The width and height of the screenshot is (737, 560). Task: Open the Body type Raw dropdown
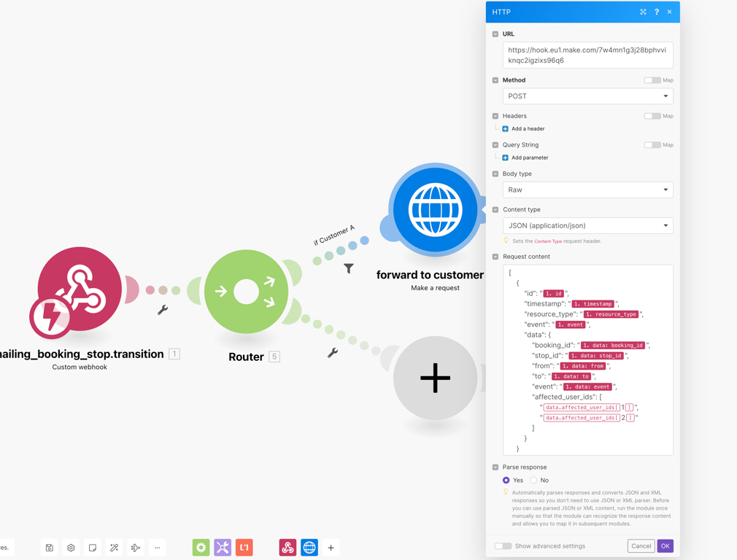point(588,190)
